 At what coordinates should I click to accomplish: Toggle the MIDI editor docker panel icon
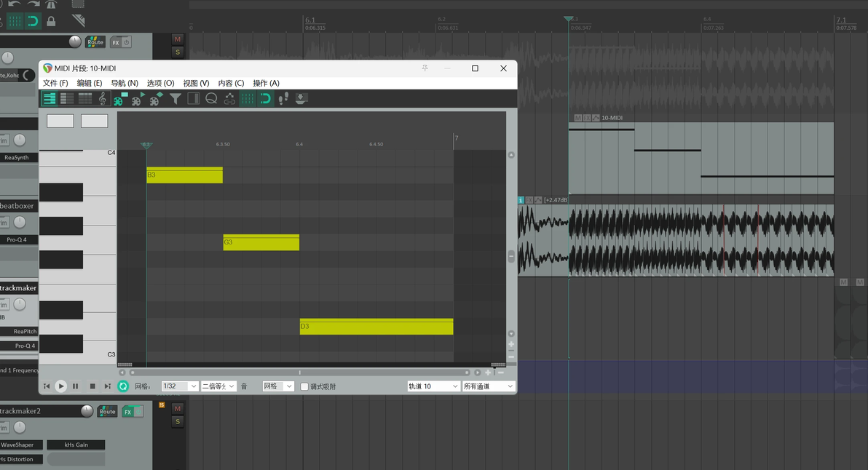(x=193, y=98)
